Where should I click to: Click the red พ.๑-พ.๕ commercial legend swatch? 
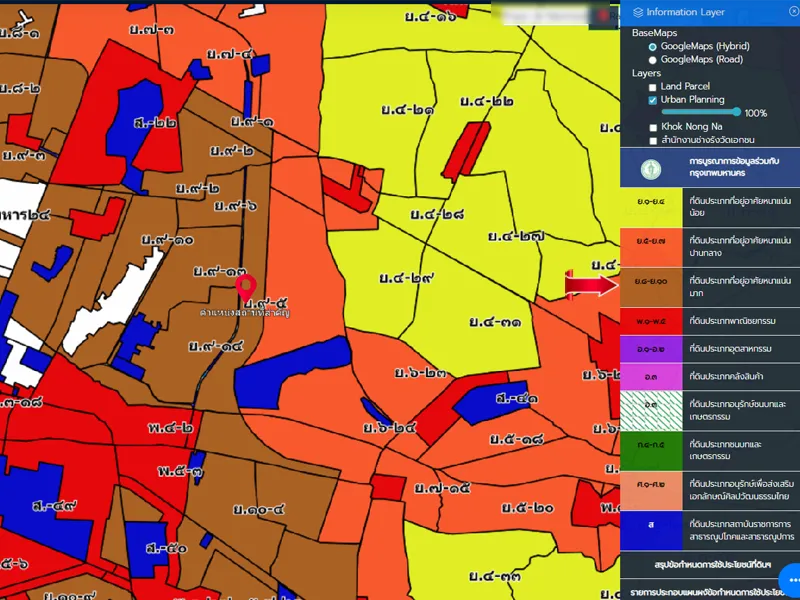[651, 321]
